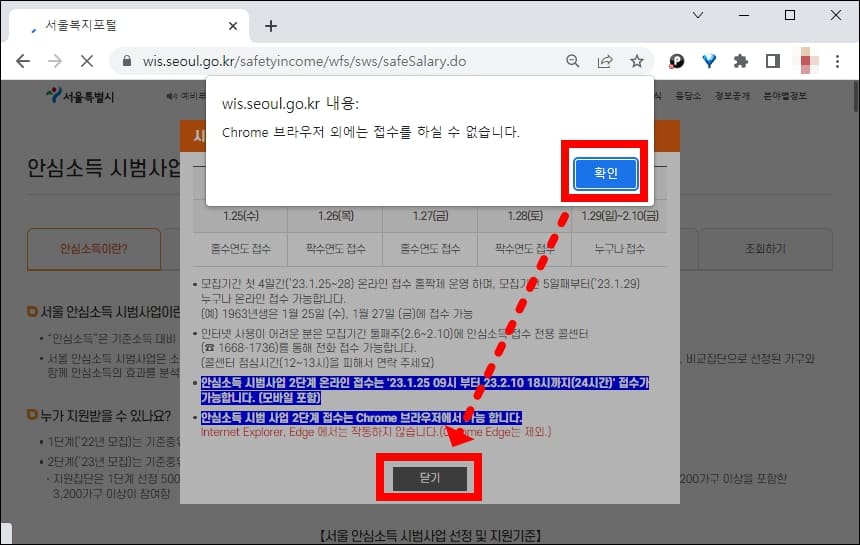860x545 pixels.
Task: Close the 서울복지포털 tab
Action: pyautogui.click(x=233, y=26)
